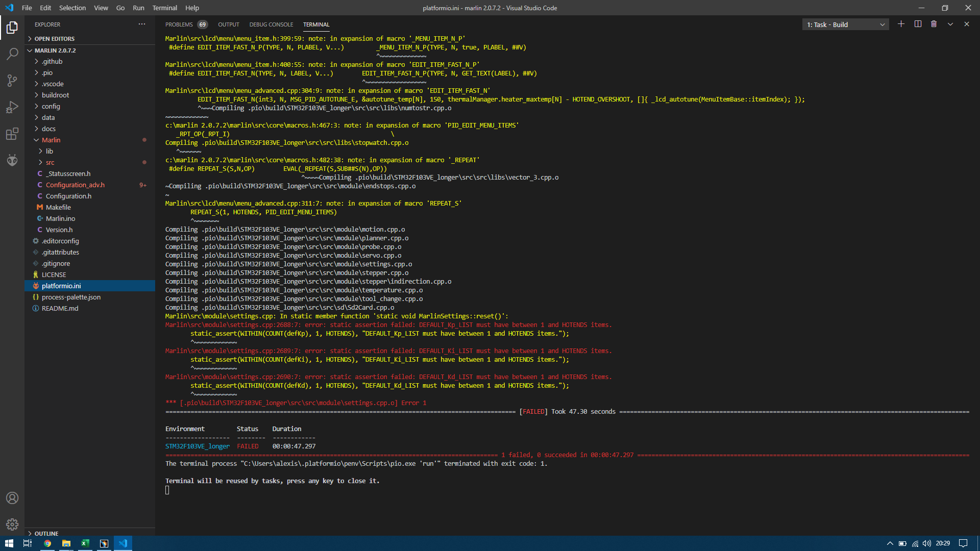The image size is (980, 551).
Task: Split the terminal panel
Action: [x=918, y=24]
